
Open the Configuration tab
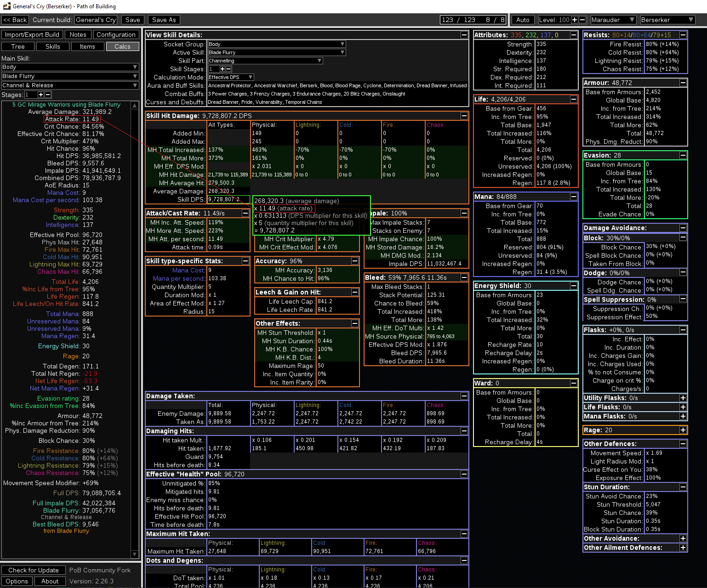point(116,34)
